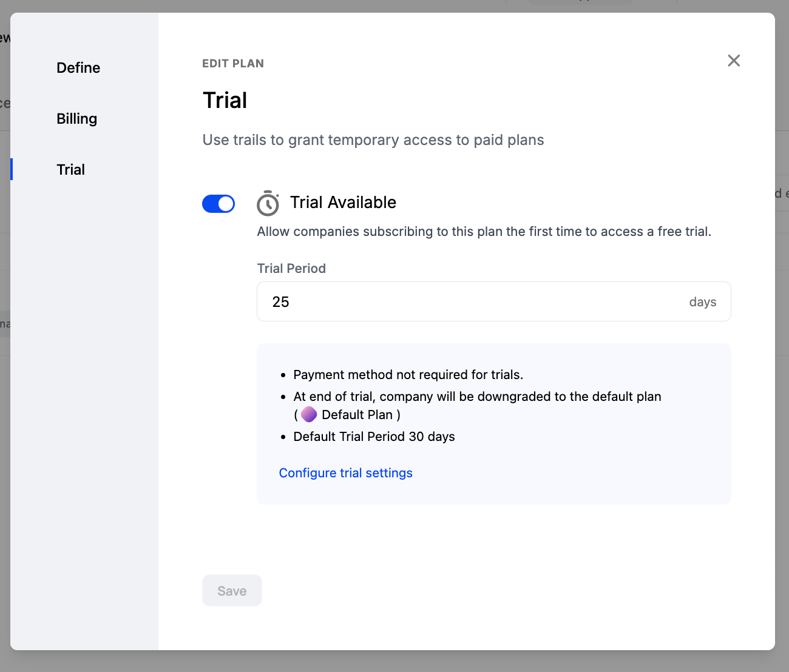Click the Payment method not required bullet
The width and height of the screenshot is (789, 672).
coord(408,375)
